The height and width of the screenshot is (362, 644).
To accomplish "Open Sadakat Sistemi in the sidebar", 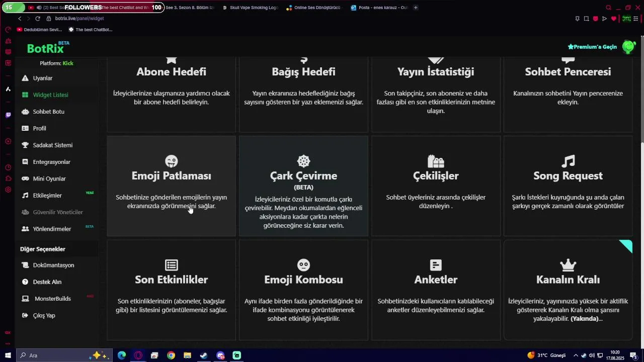I will click(52, 145).
